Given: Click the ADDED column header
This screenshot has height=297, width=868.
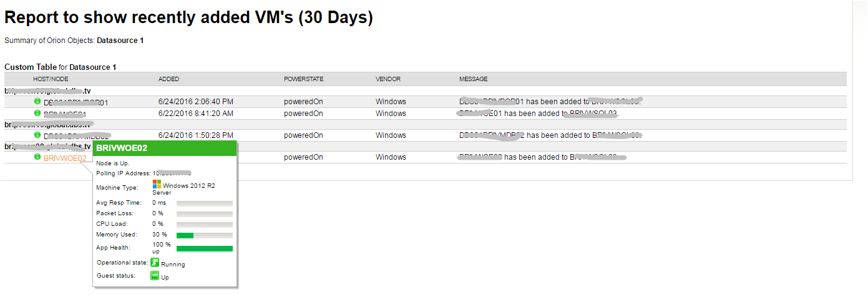Looking at the screenshot, I should tap(168, 79).
